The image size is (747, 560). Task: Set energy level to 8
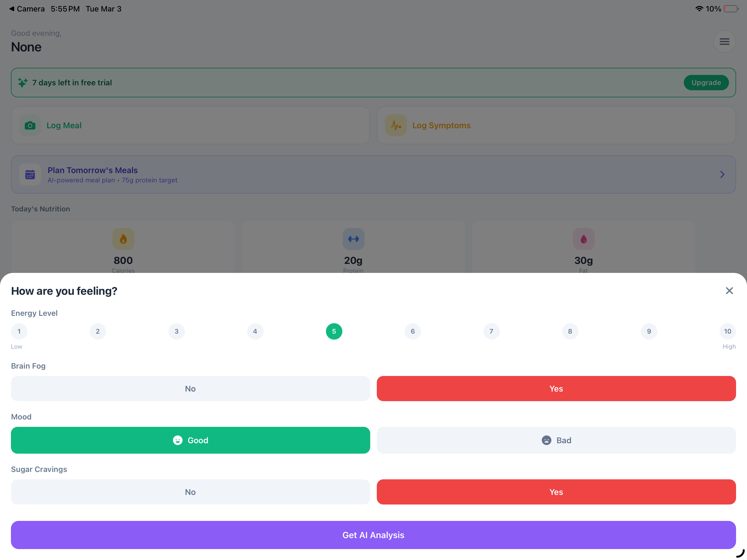pos(570,331)
